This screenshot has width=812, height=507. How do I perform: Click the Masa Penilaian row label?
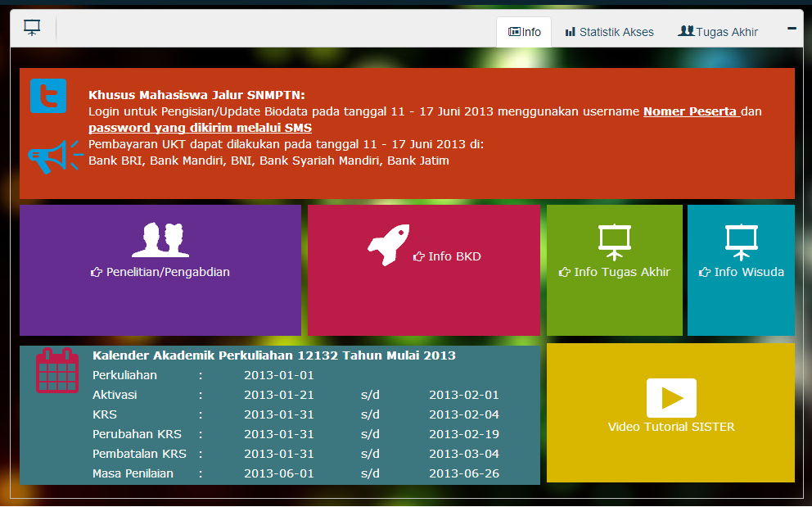click(x=133, y=473)
